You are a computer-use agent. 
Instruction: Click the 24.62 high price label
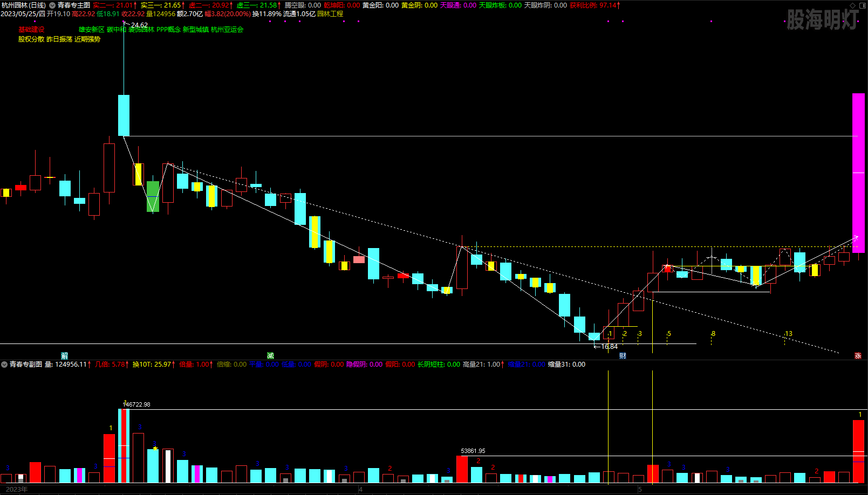pyautogui.click(x=139, y=25)
